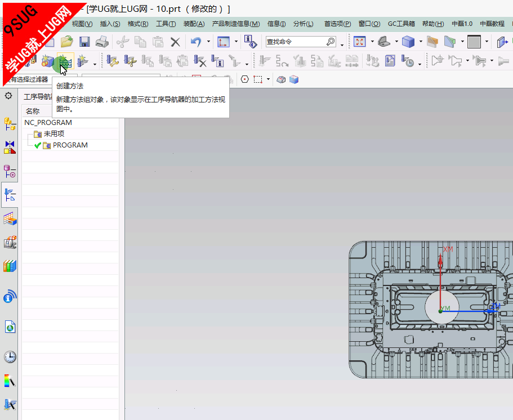Undo the last action
513x420 pixels.
point(196,42)
